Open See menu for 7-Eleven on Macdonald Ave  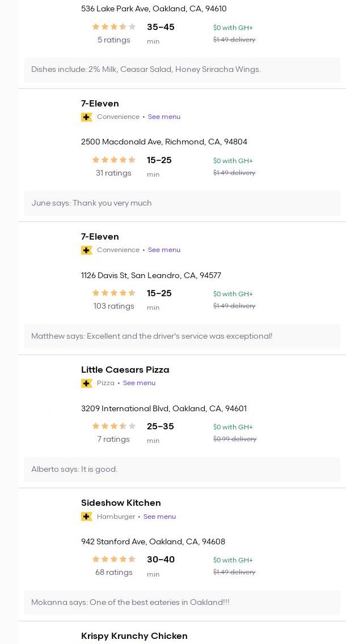pyautogui.click(x=164, y=117)
